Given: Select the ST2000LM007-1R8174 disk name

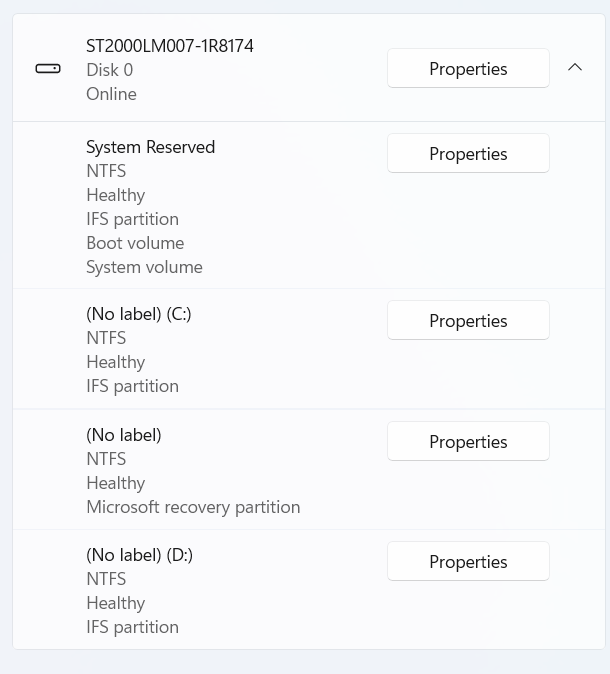Looking at the screenshot, I should (x=170, y=46).
